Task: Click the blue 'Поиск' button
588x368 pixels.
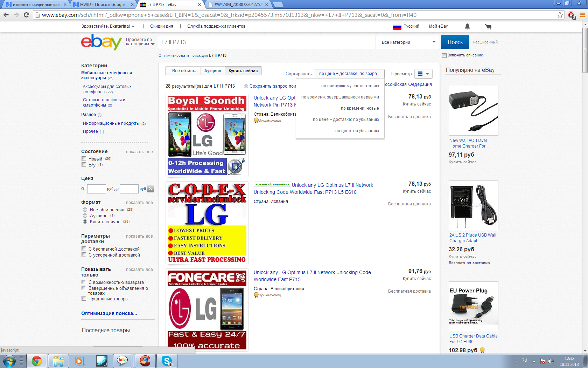Action: pos(455,42)
